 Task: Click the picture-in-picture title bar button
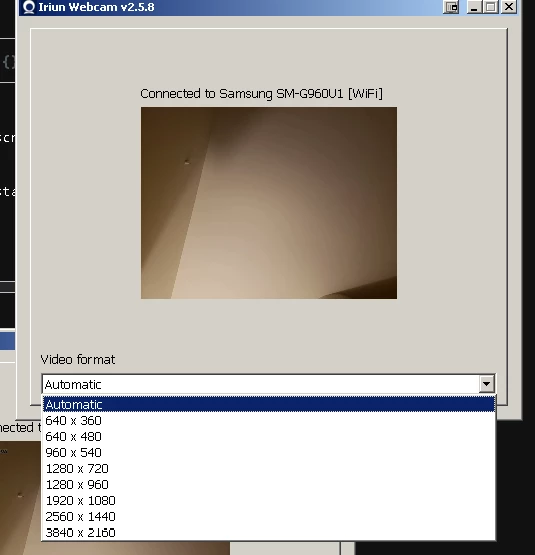tap(451, 7)
